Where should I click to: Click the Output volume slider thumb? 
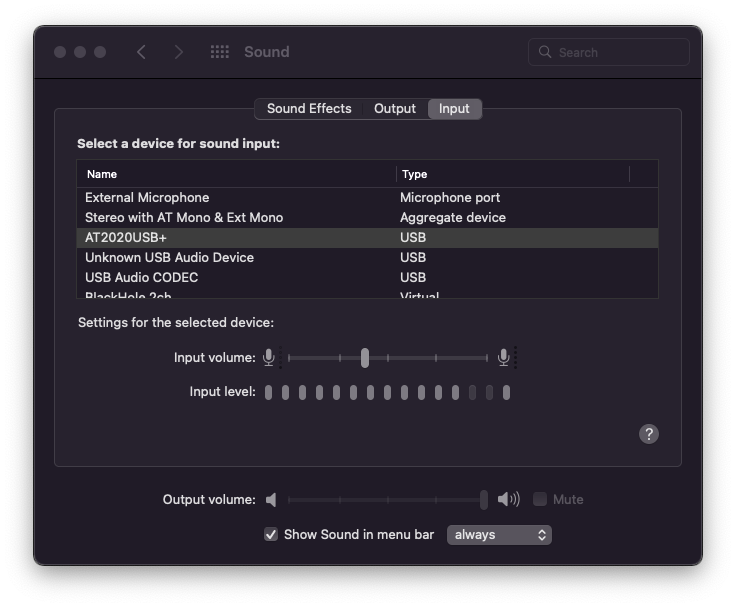[x=483, y=499]
